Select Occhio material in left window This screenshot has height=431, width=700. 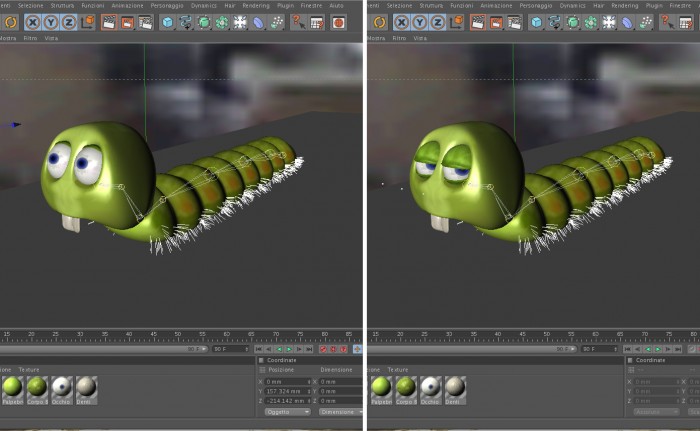click(x=62, y=390)
